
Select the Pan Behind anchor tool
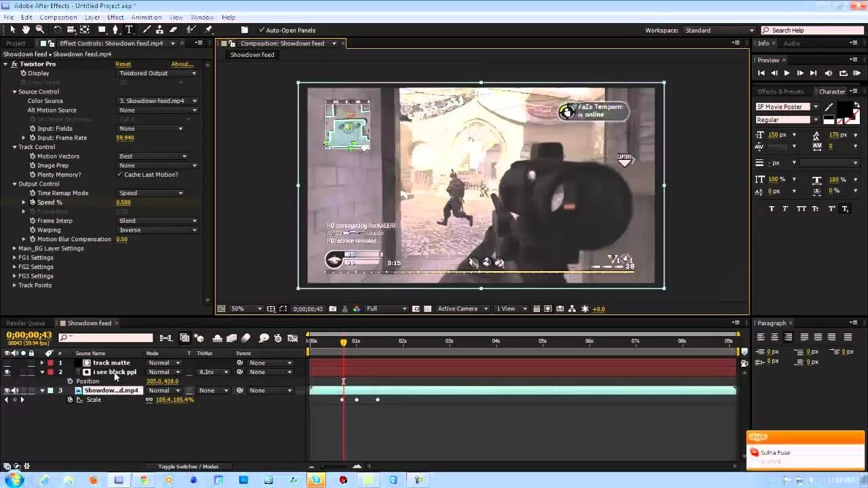click(x=85, y=30)
